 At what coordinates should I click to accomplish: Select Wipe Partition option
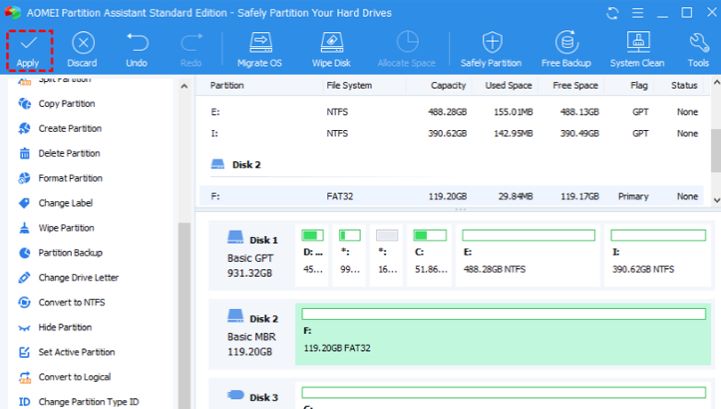click(56, 228)
